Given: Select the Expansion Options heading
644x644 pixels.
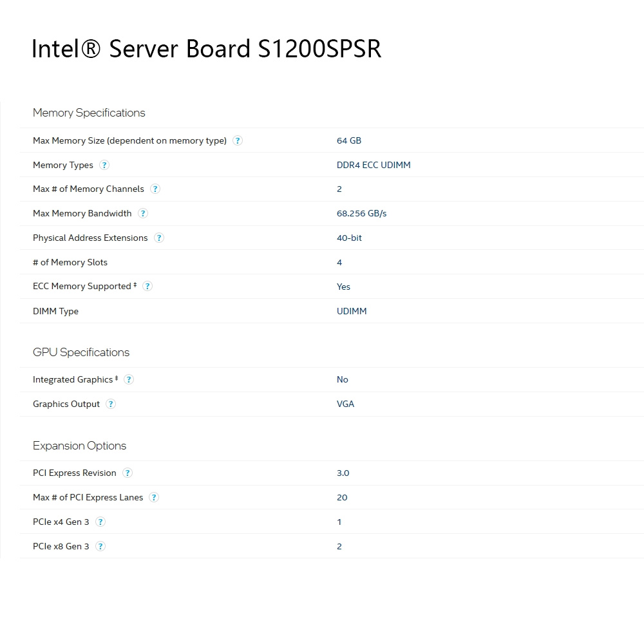Looking at the screenshot, I should click(x=79, y=446).
